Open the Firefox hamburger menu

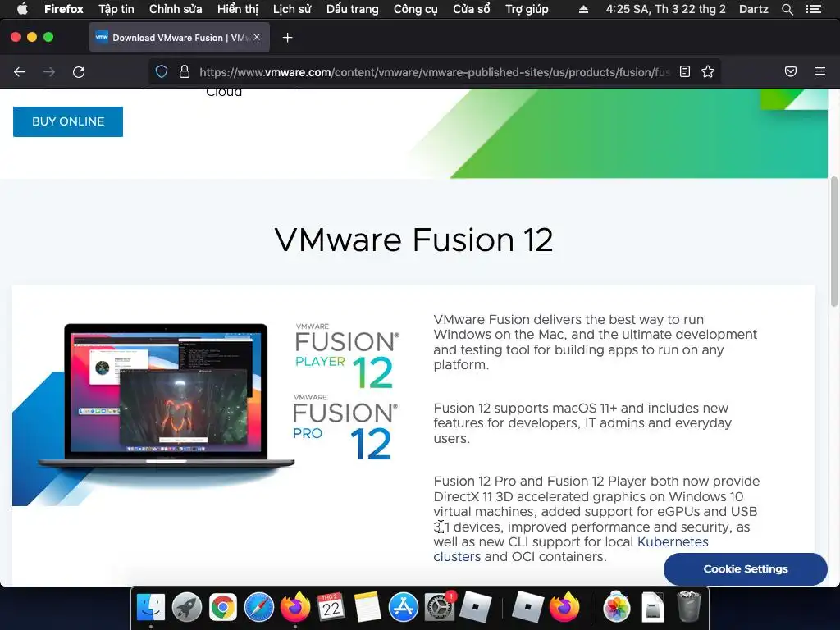(x=820, y=71)
